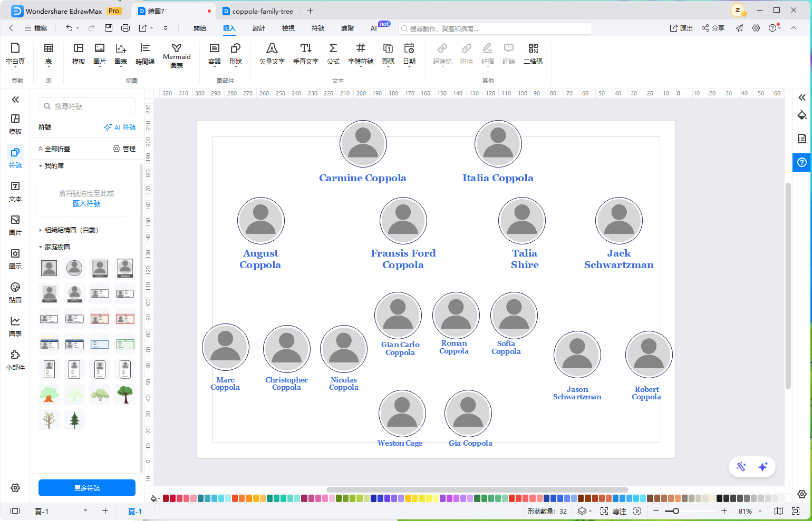The width and height of the screenshot is (812, 521).
Task: Click the 匯出 export button
Action: tap(681, 28)
